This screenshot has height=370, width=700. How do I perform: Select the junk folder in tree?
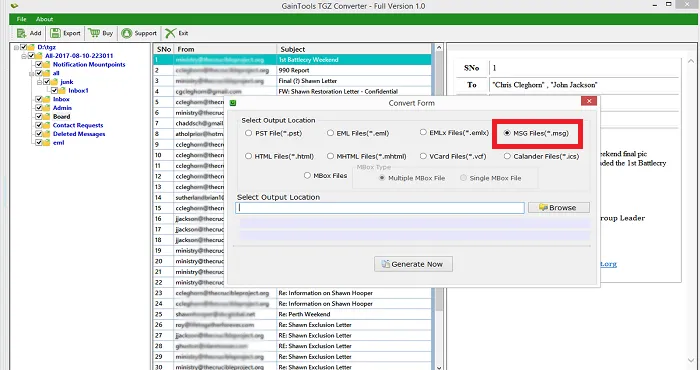point(67,82)
